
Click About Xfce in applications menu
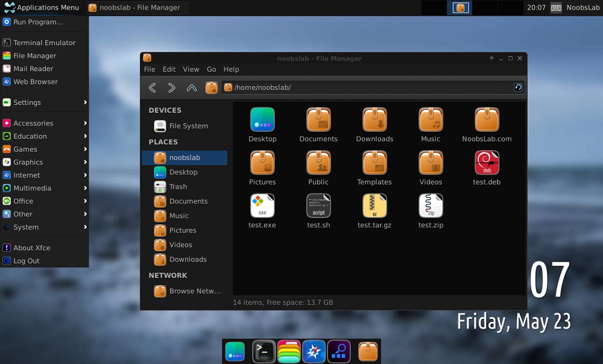point(45,248)
